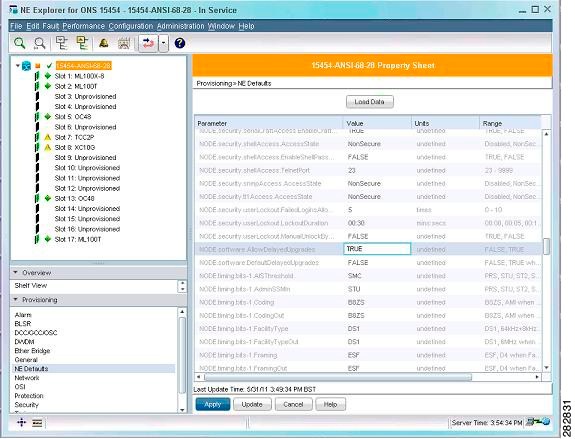Select Slot 13: OC48 in tree
The width and height of the screenshot is (575, 439).
tap(74, 198)
